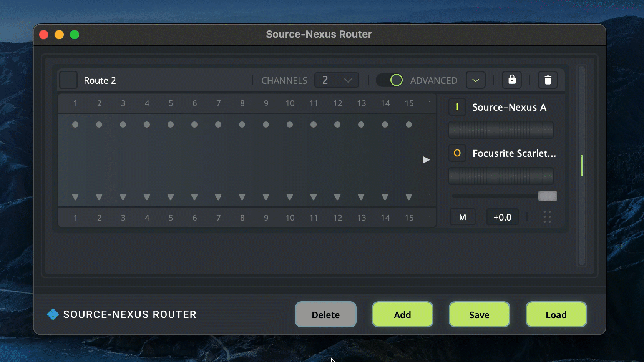Screen dimensions: 644x362
Task: Open the Channels count dropdown
Action: (x=337, y=80)
